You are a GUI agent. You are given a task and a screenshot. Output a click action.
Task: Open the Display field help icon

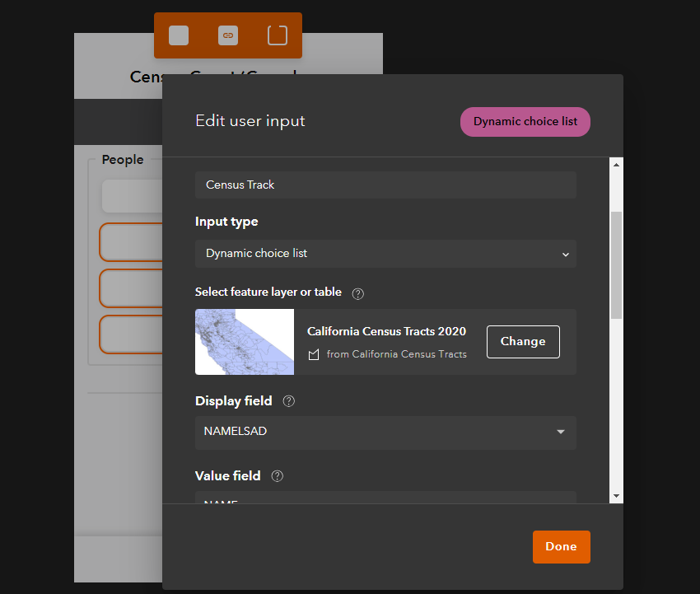point(289,401)
